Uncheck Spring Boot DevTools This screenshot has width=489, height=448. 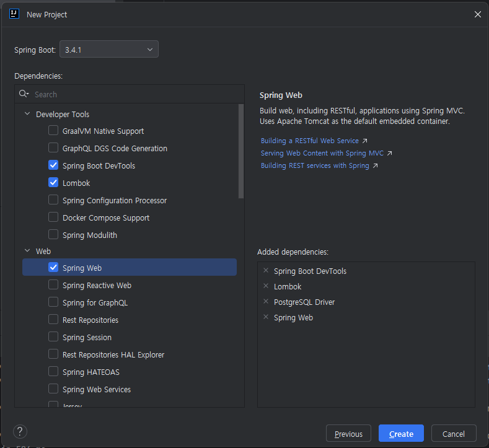[53, 165]
